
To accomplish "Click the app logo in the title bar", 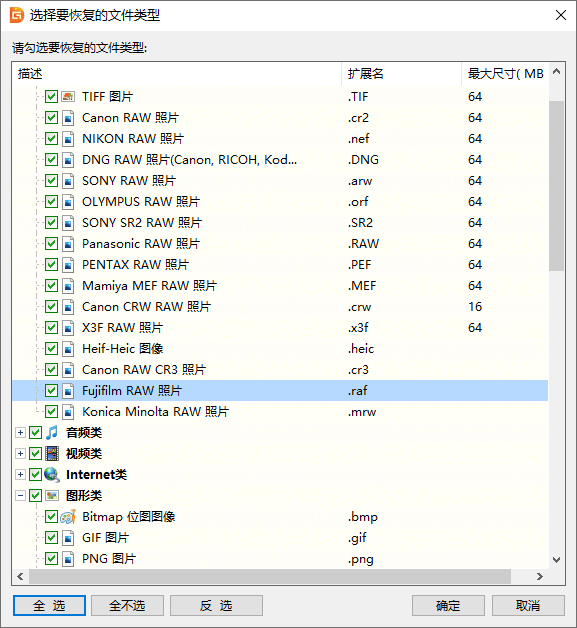I will [16, 16].
